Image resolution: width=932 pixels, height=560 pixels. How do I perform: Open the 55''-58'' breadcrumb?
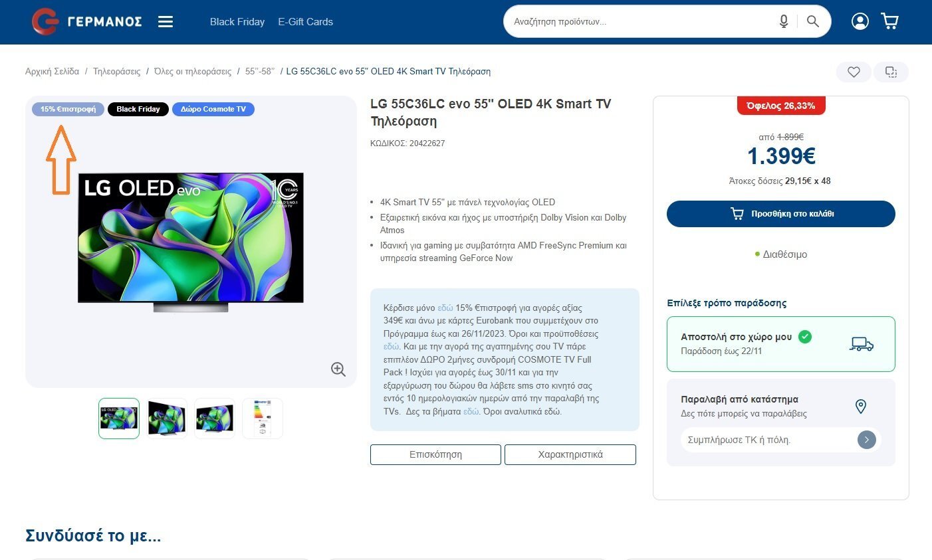tap(259, 71)
